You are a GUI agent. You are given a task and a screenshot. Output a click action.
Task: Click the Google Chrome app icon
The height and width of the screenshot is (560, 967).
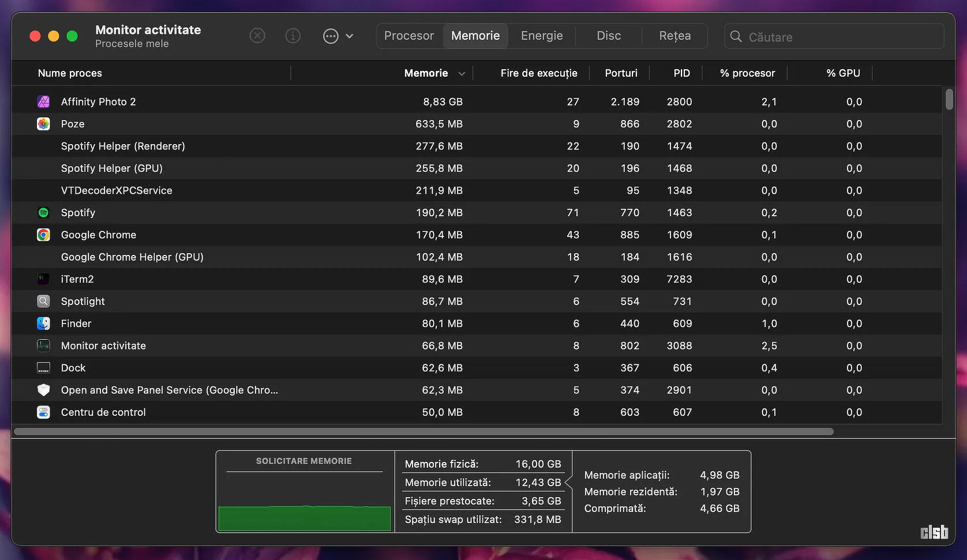(x=43, y=235)
